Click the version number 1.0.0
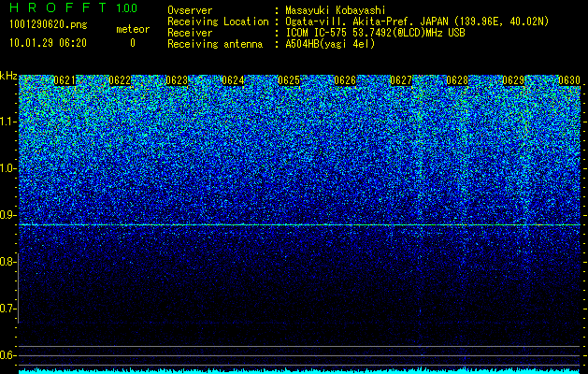588x374 pixels. coord(127,8)
